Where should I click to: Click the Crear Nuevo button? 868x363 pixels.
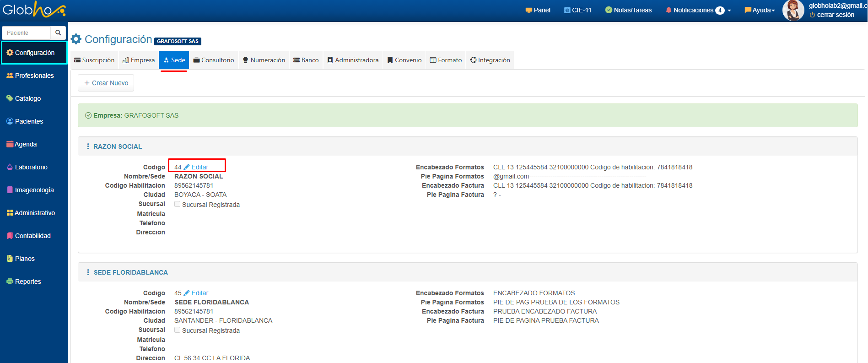click(x=106, y=83)
